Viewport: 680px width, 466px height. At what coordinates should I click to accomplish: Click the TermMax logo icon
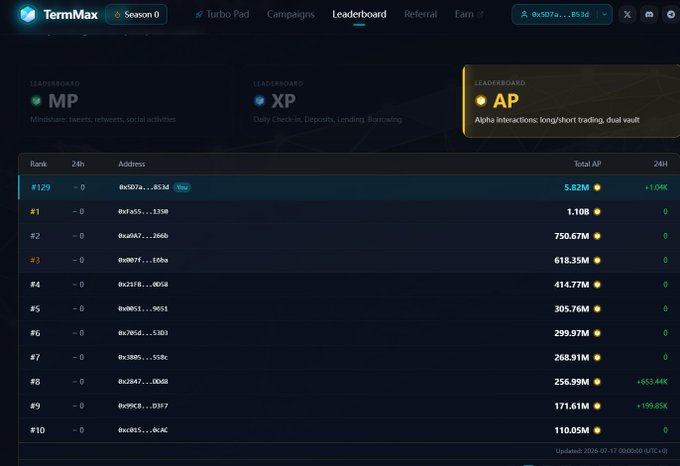pyautogui.click(x=28, y=14)
